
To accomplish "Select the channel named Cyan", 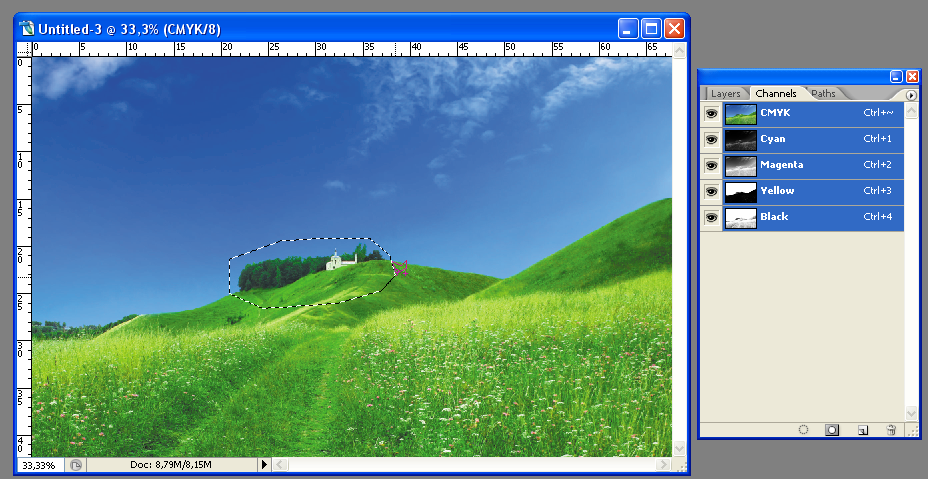I will tap(772, 139).
